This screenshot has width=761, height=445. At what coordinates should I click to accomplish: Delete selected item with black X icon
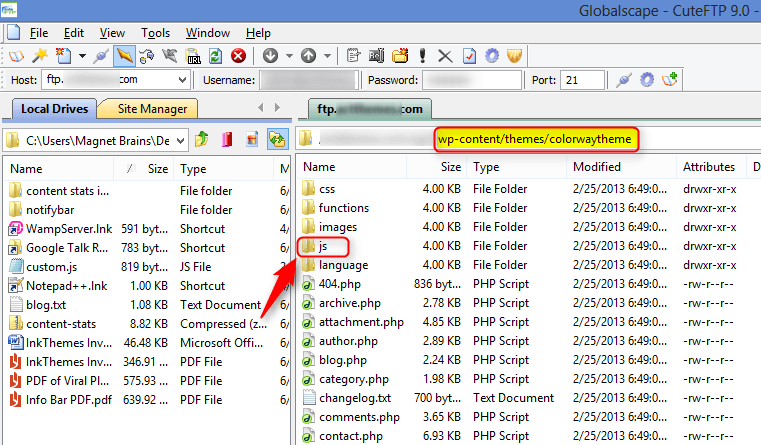point(445,56)
